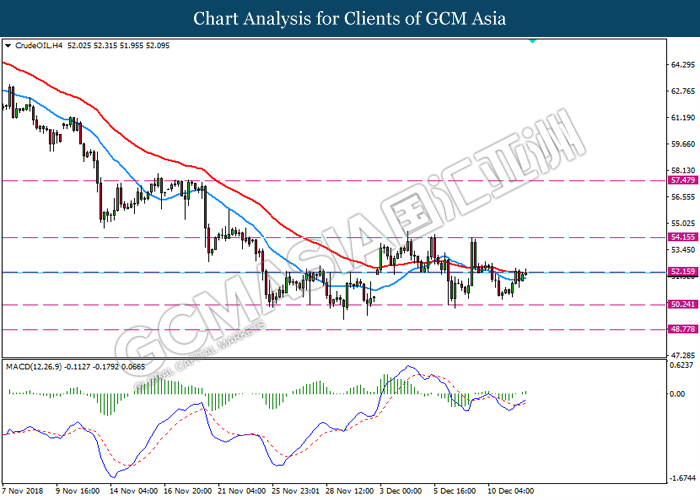This screenshot has height=500, width=700.
Task: Click the 14 Nov 04:00 time label
Action: (x=133, y=491)
